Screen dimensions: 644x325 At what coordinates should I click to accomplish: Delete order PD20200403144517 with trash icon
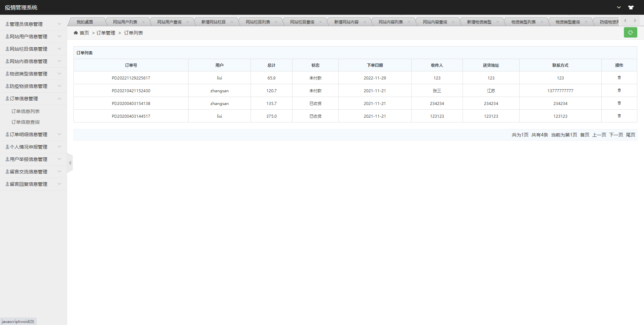coord(619,116)
